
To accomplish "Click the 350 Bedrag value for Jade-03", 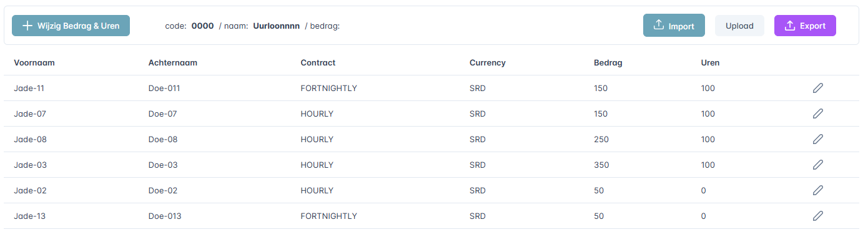I will pos(601,165).
